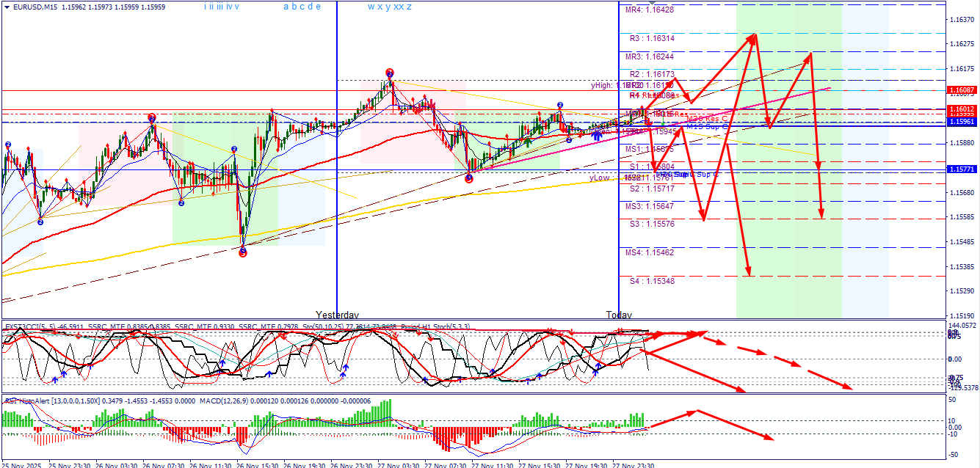Click the Yesterday period label
This screenshot has width=980, height=468.
337,315
